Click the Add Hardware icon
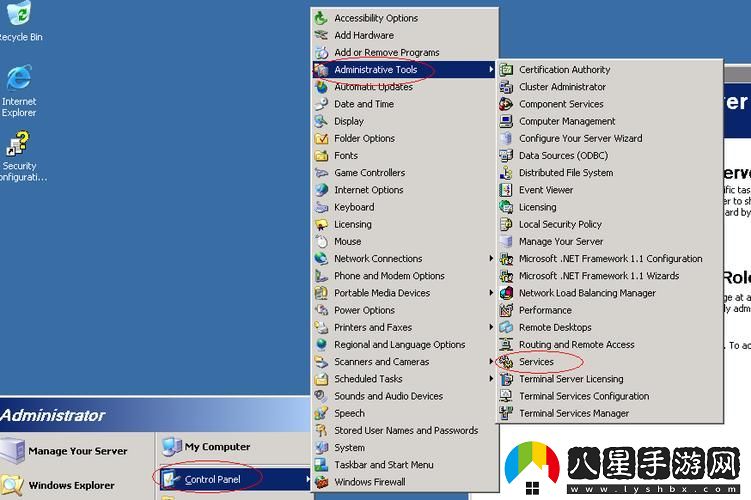The image size is (751, 500). [321, 35]
